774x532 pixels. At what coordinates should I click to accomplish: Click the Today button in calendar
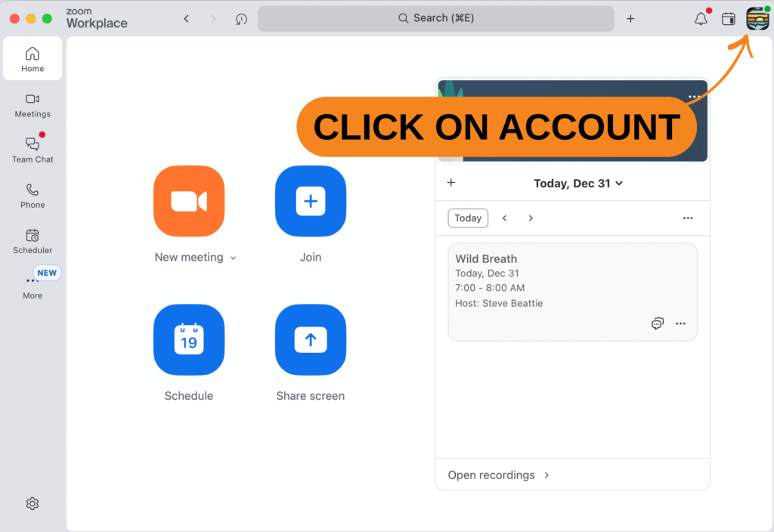(468, 218)
